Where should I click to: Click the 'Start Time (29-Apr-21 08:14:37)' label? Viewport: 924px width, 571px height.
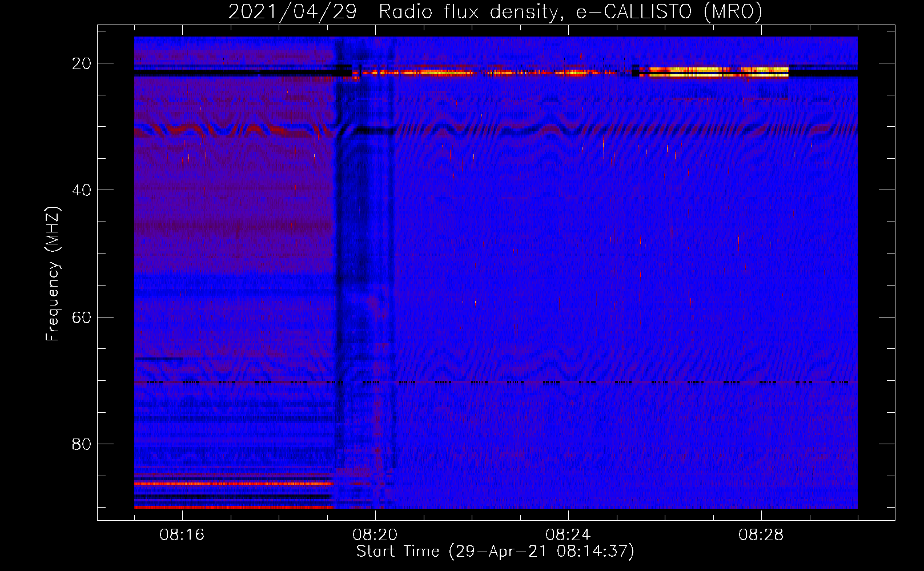tap(495, 552)
